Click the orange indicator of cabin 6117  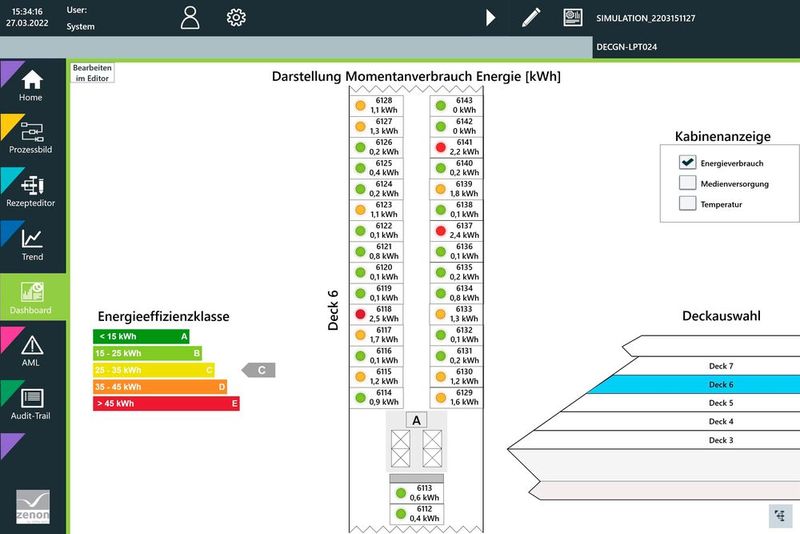pos(360,335)
